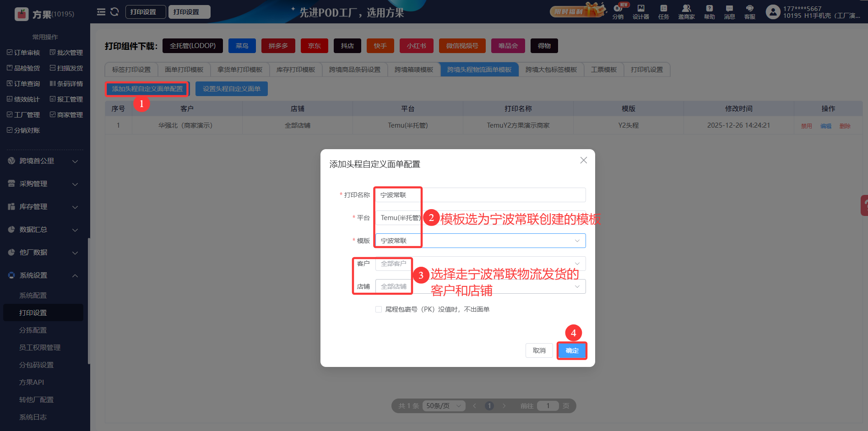
Task: Click 确定 button in dialog
Action: (572, 350)
